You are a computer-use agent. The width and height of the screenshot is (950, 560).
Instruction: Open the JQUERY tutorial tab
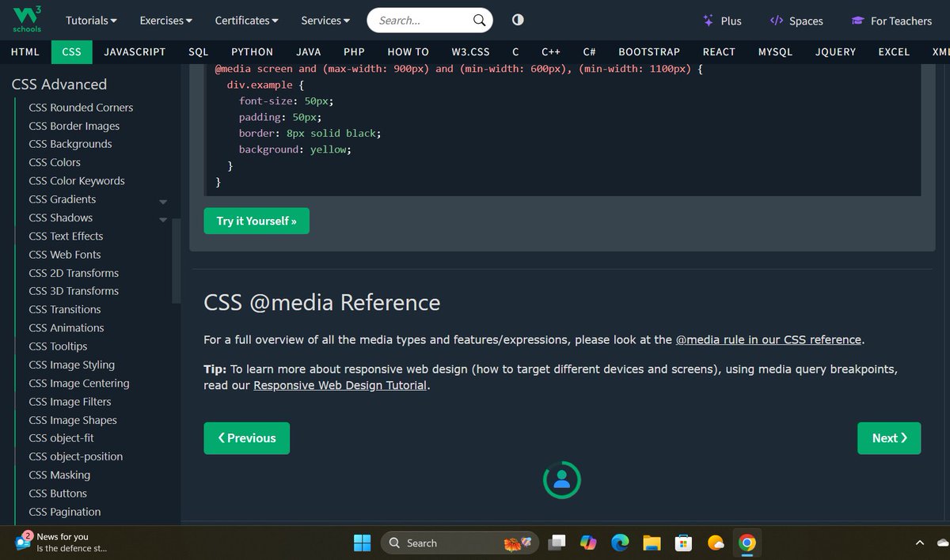(x=835, y=51)
